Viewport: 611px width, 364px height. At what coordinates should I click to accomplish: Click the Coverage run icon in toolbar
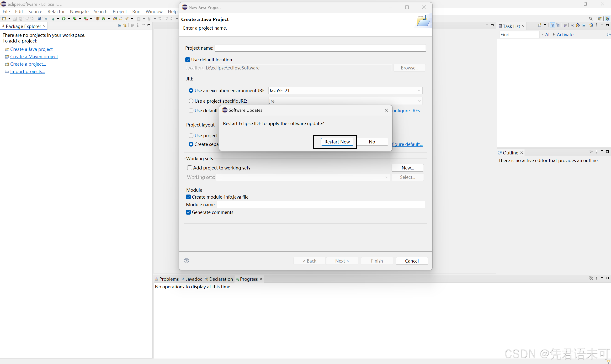point(74,19)
